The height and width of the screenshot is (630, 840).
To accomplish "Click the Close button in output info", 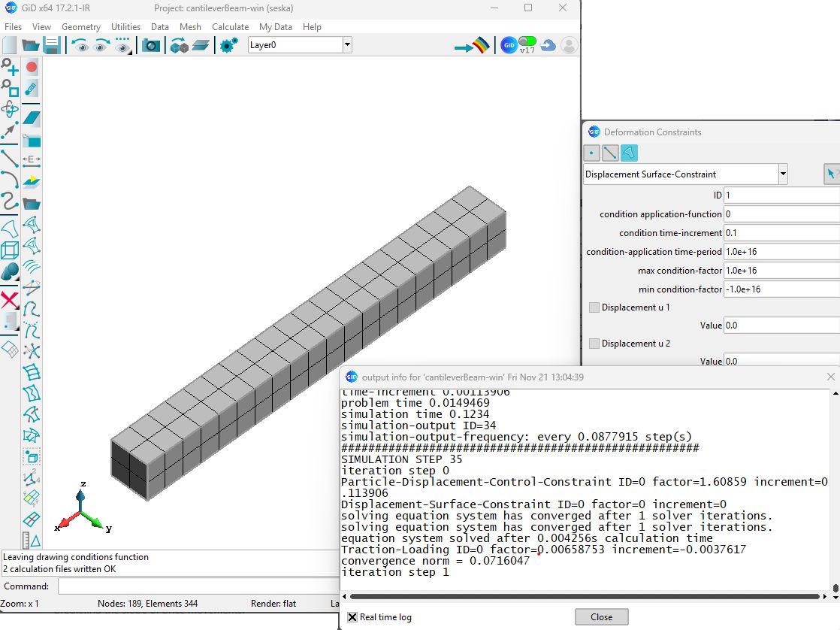I will pyautogui.click(x=601, y=617).
